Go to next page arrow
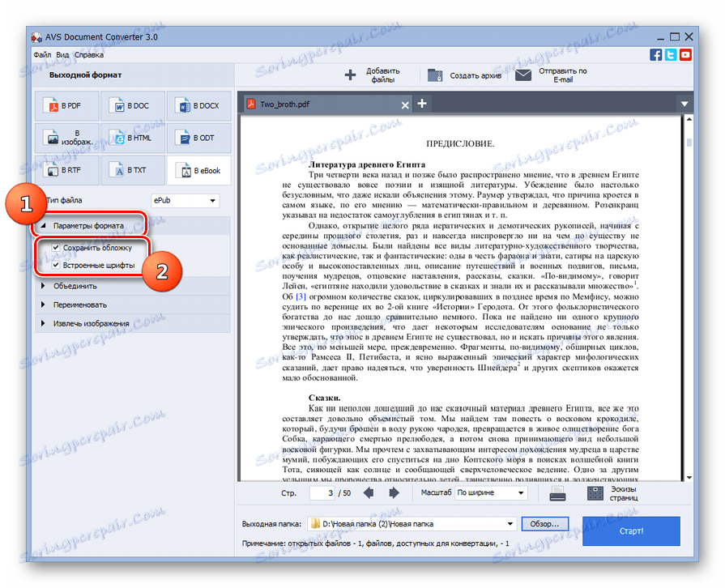The height and width of the screenshot is (588, 725). click(394, 492)
